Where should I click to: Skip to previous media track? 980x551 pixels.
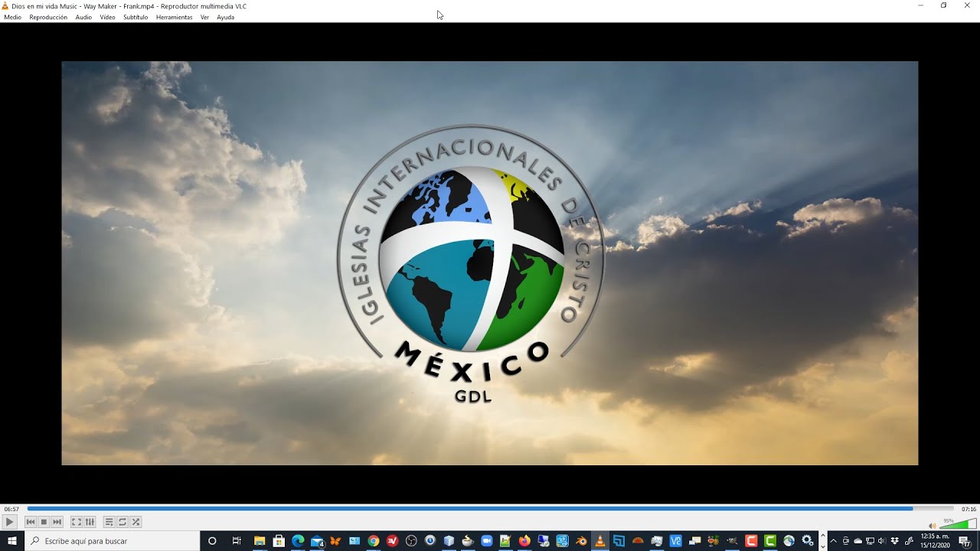(31, 522)
